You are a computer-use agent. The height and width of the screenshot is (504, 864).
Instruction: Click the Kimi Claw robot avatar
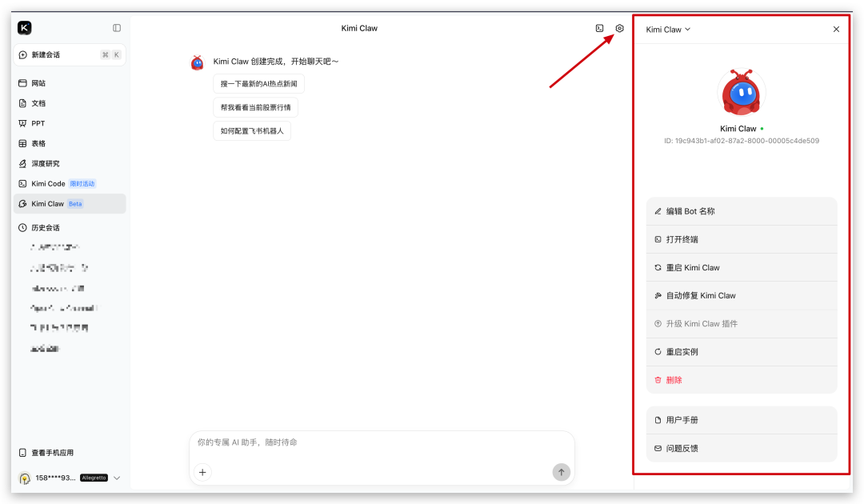coord(741,94)
